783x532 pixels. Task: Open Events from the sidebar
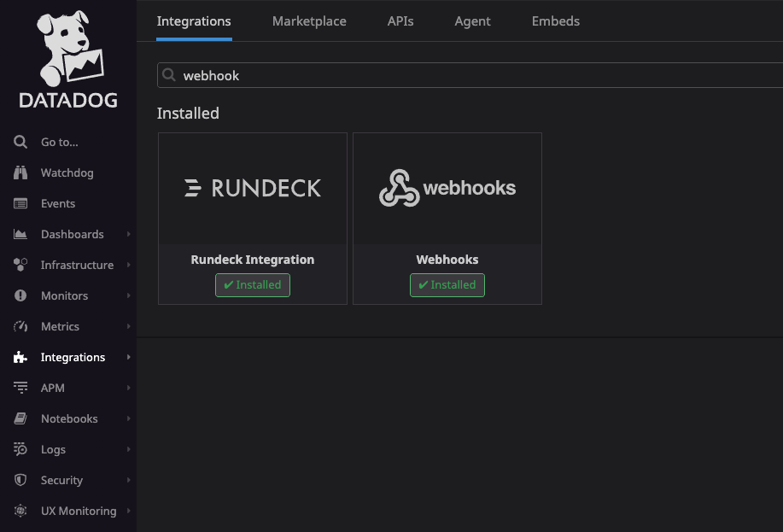tap(58, 203)
